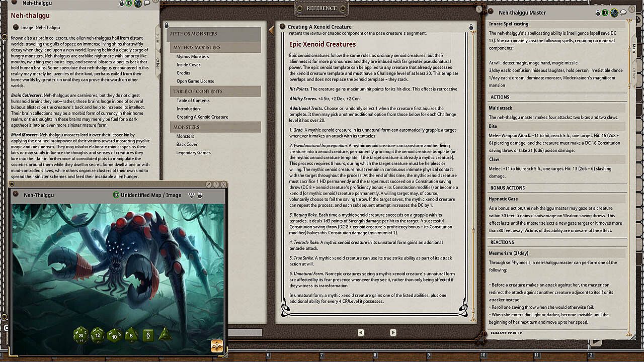
Task: Click the orange dice modifier button
Action: click(x=217, y=345)
